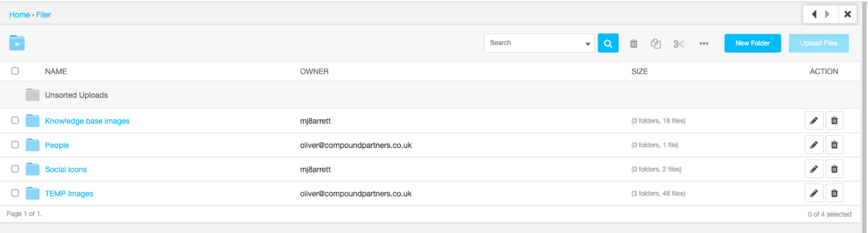Delete the People folder via trash icon
This screenshot has height=233, width=868.
pos(834,145)
